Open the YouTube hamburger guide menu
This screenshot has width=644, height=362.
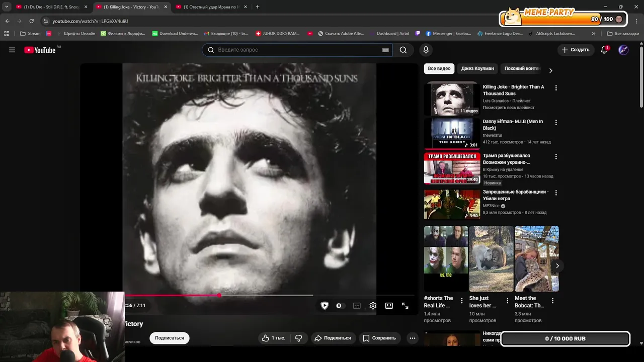point(12,50)
